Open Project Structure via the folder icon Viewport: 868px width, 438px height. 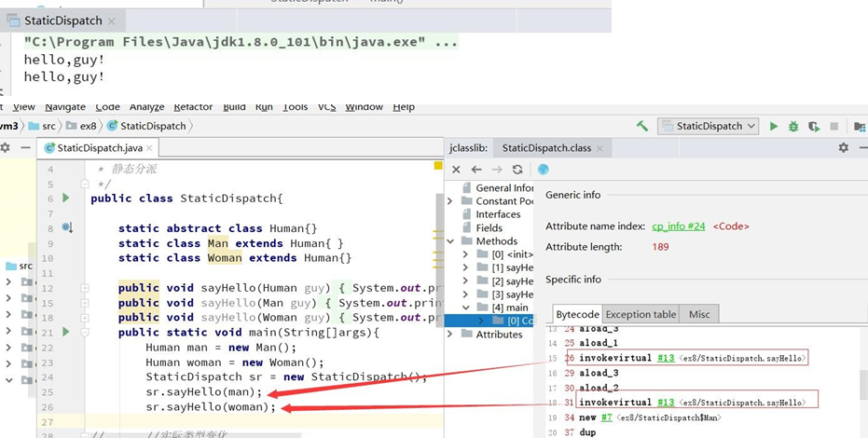pos(860,126)
